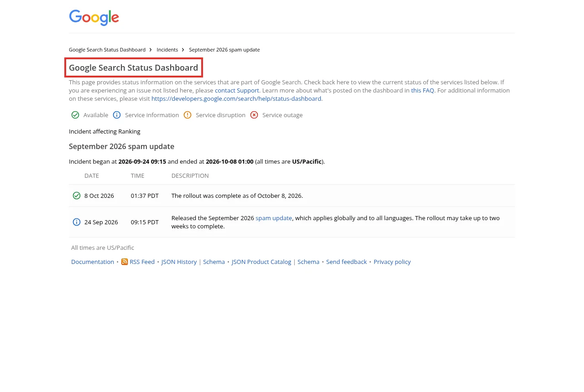Select the September 2026 spam update breadcrumb
584x392 pixels.
224,50
